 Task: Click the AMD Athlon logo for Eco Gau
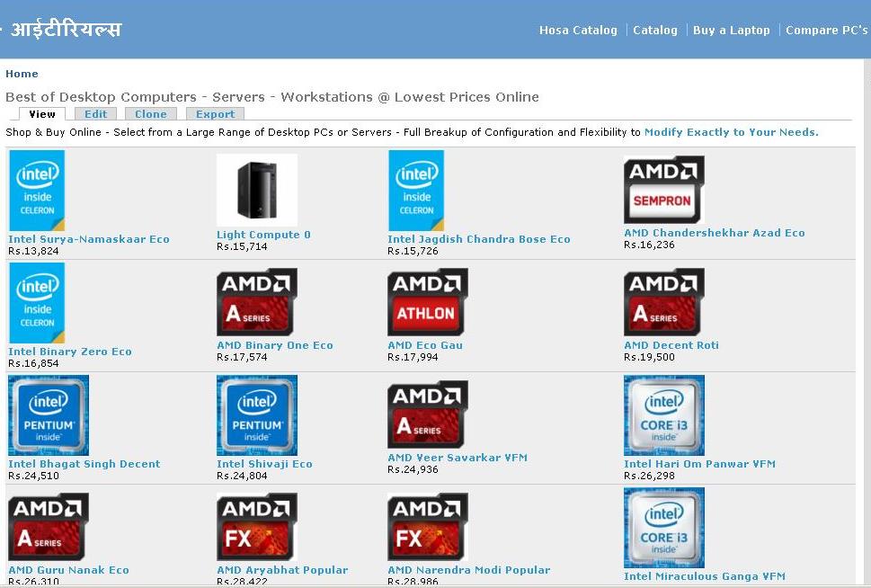pyautogui.click(x=428, y=302)
